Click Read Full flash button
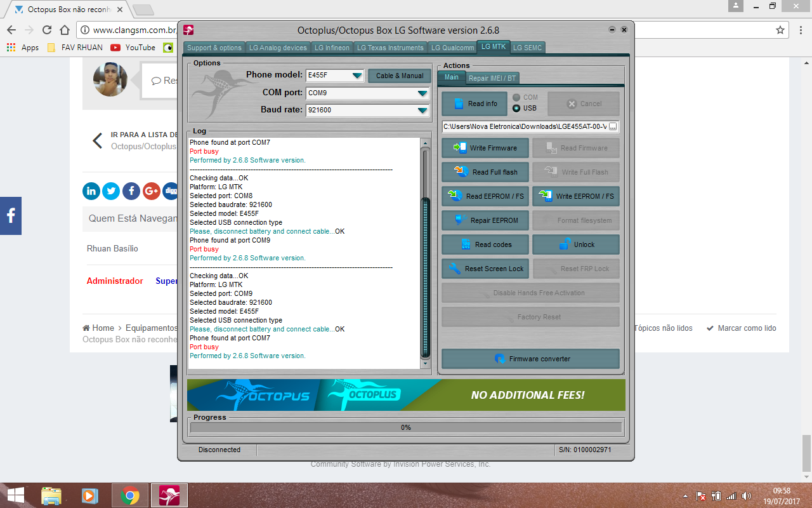Screen dimensions: 812x508 [485, 172]
